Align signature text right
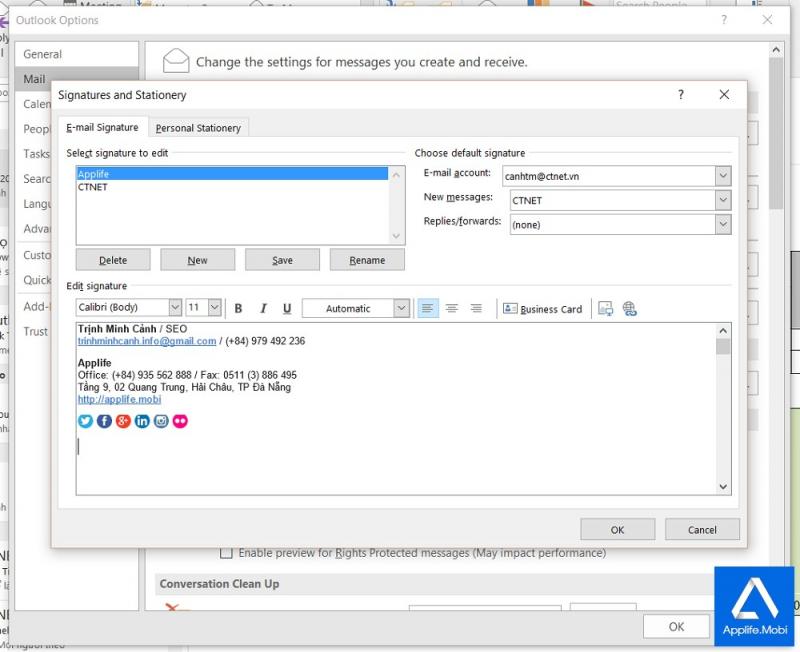The width and height of the screenshot is (800, 652). pos(476,308)
